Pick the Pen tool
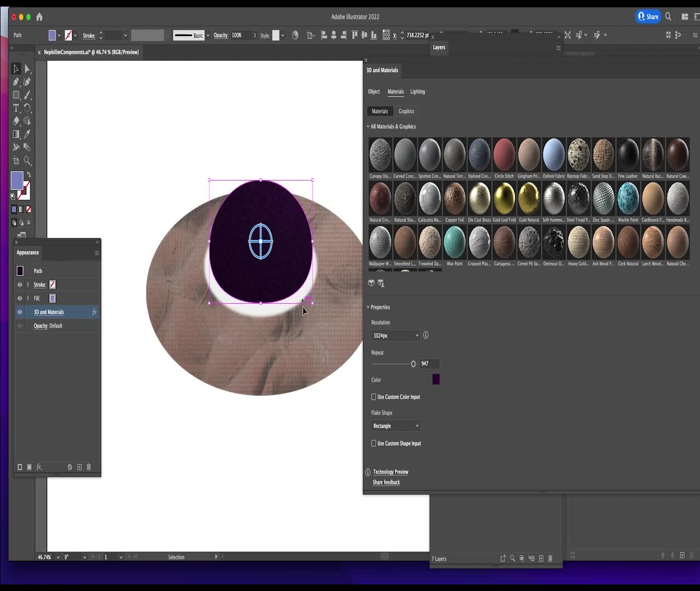The height and width of the screenshot is (591, 700). (x=16, y=82)
